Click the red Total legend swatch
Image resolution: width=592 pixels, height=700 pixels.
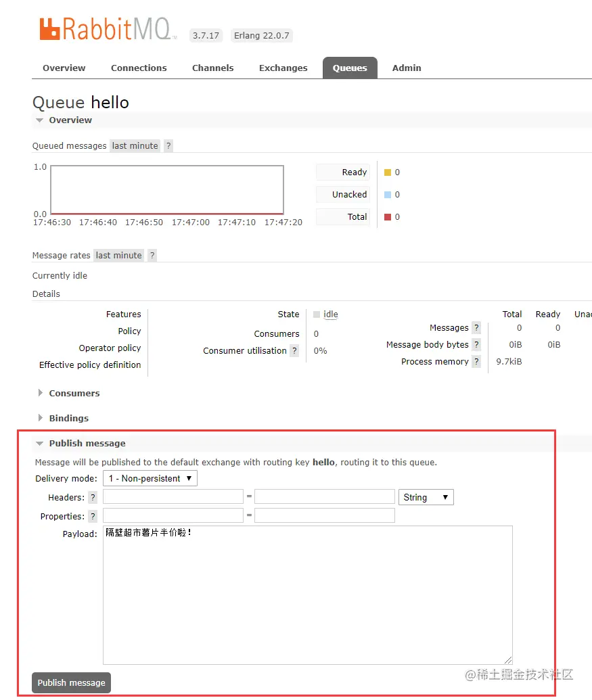[x=388, y=217]
